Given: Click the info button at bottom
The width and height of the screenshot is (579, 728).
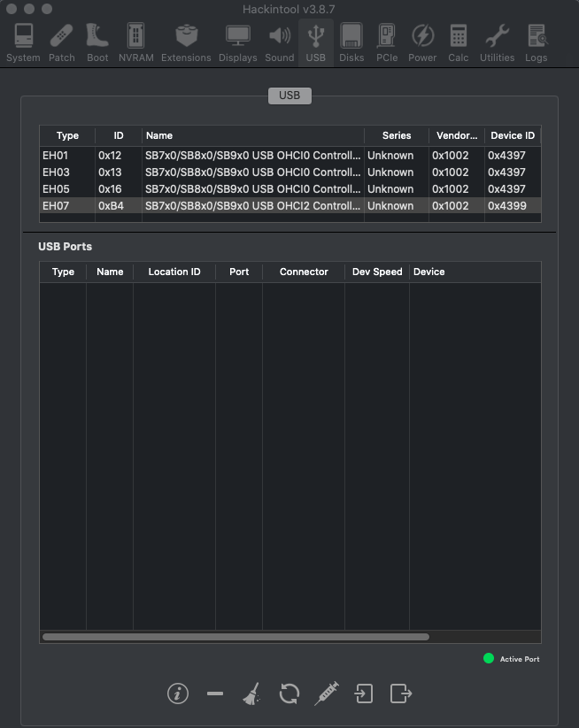Looking at the screenshot, I should [178, 694].
